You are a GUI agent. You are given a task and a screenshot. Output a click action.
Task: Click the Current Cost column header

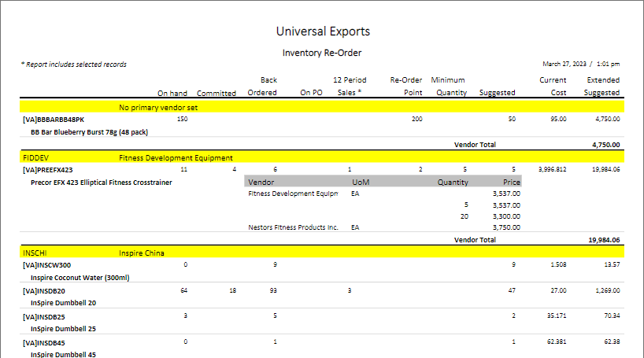(x=553, y=87)
